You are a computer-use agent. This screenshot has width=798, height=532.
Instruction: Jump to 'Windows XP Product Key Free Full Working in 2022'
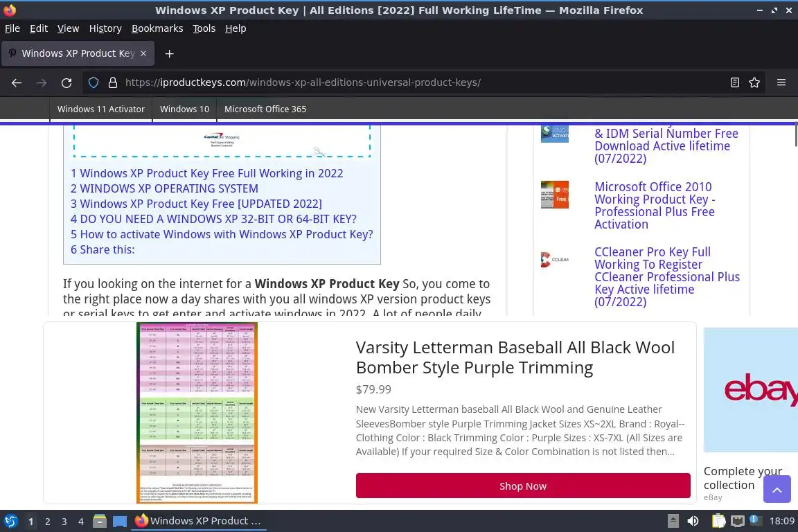(x=206, y=174)
